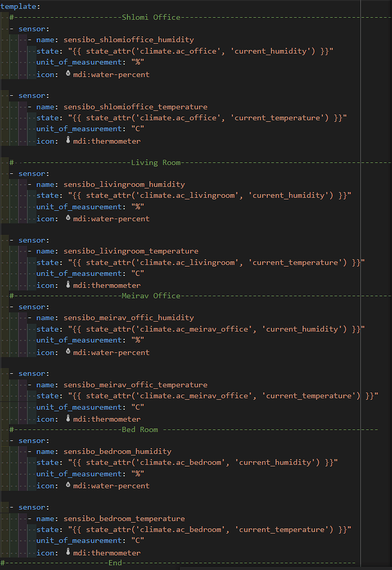Click water-percent icon under sensibo_shlomioffice_humidity

point(68,74)
